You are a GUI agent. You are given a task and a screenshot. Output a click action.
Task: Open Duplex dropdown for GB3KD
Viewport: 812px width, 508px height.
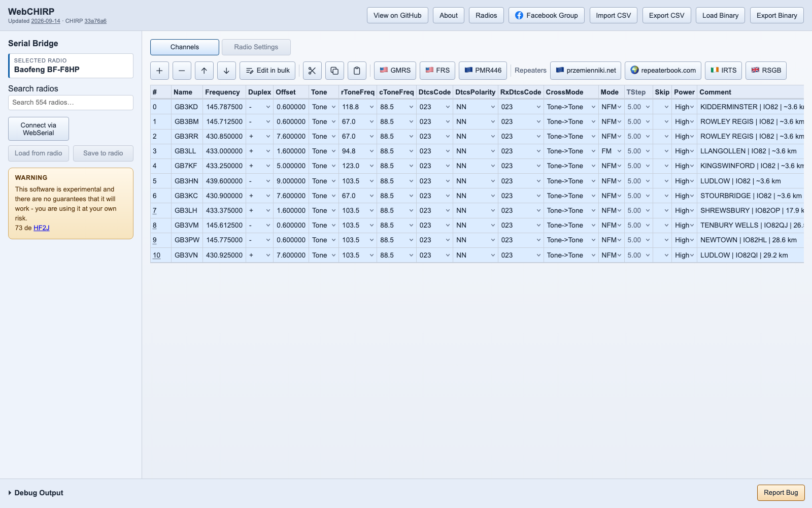tap(259, 107)
